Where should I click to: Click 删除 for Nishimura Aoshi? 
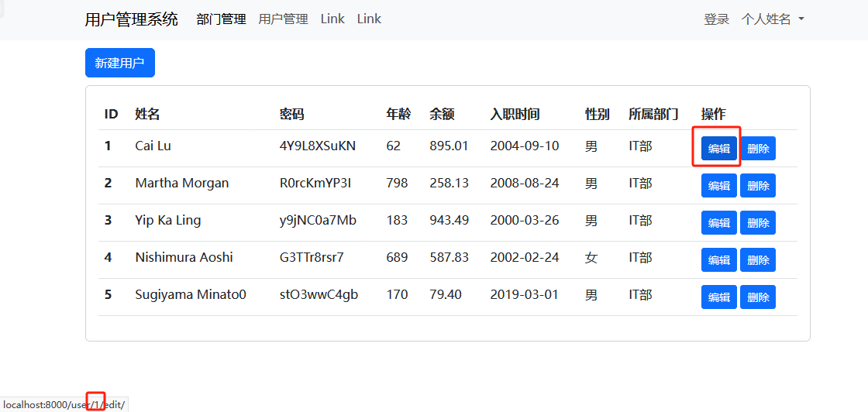tap(757, 260)
